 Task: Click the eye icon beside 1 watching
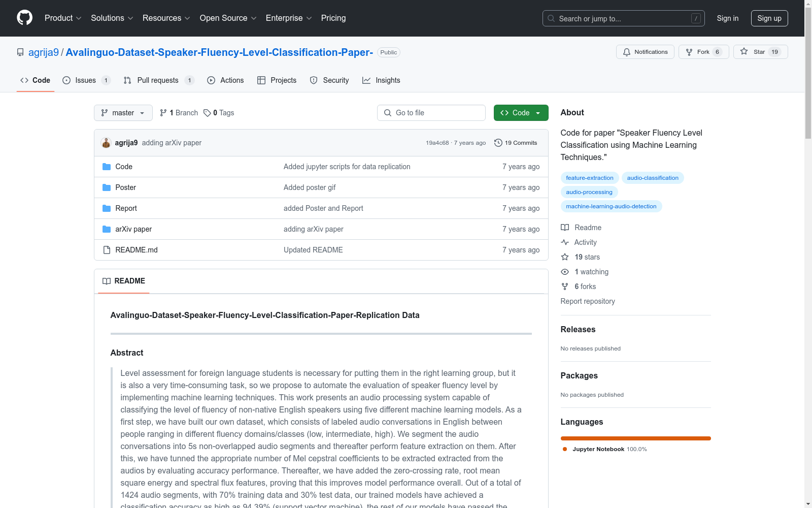565,272
